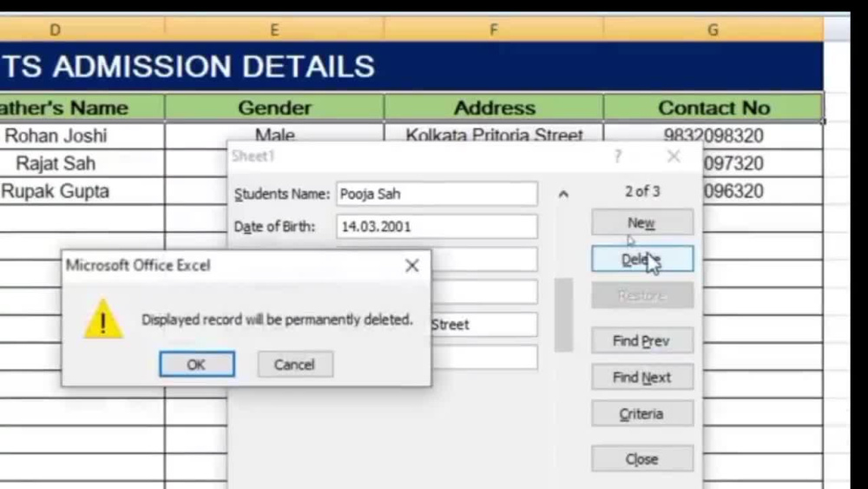Viewport: 868px width, 489px height.
Task: Click the yellow warning triangle icon
Action: click(103, 320)
